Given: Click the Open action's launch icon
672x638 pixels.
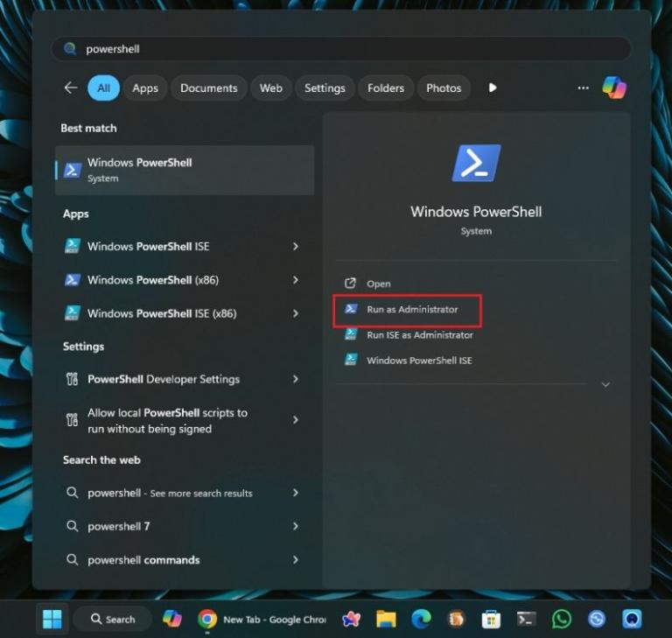Looking at the screenshot, I should 350,283.
